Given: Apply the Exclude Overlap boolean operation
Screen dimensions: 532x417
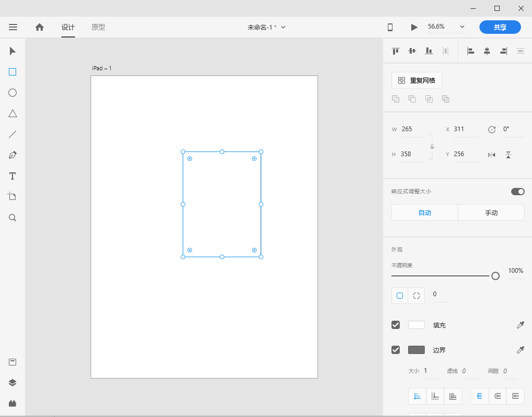Looking at the screenshot, I should 446,99.
